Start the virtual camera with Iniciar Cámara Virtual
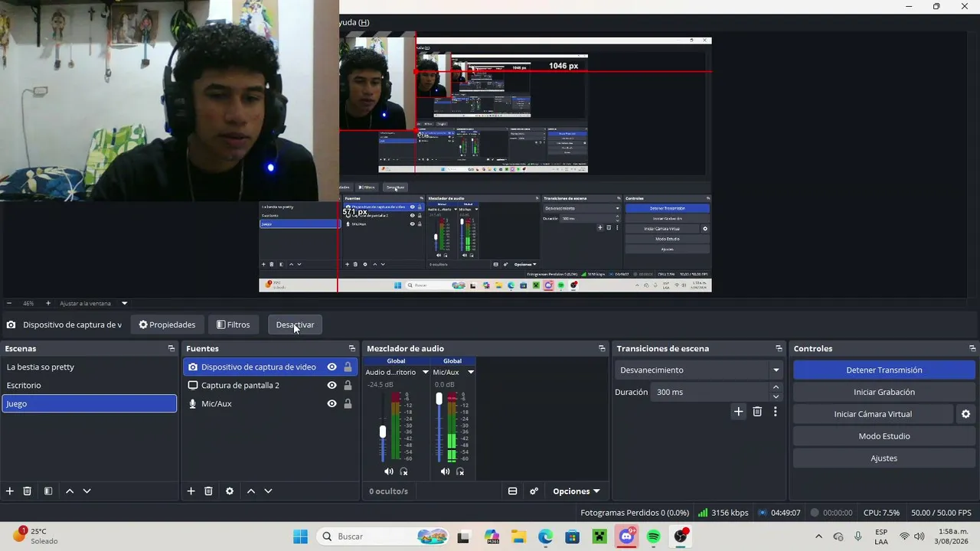This screenshot has width=980, height=551. click(873, 414)
